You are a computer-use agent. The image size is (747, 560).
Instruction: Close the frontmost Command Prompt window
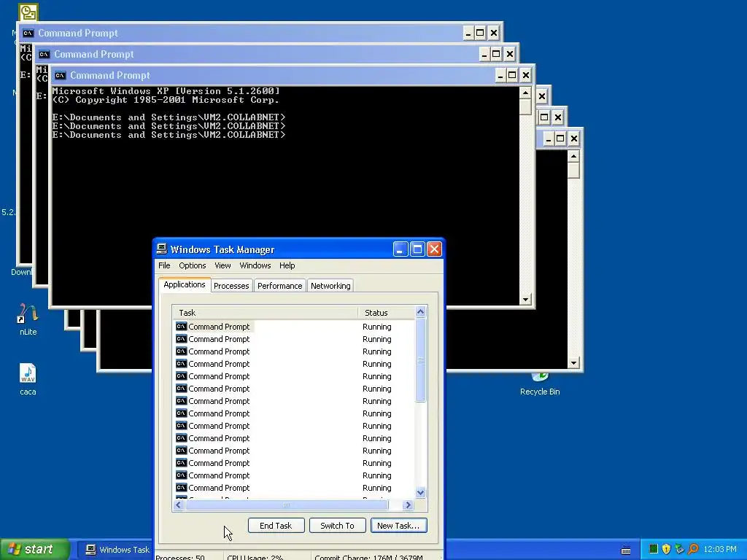(525, 75)
